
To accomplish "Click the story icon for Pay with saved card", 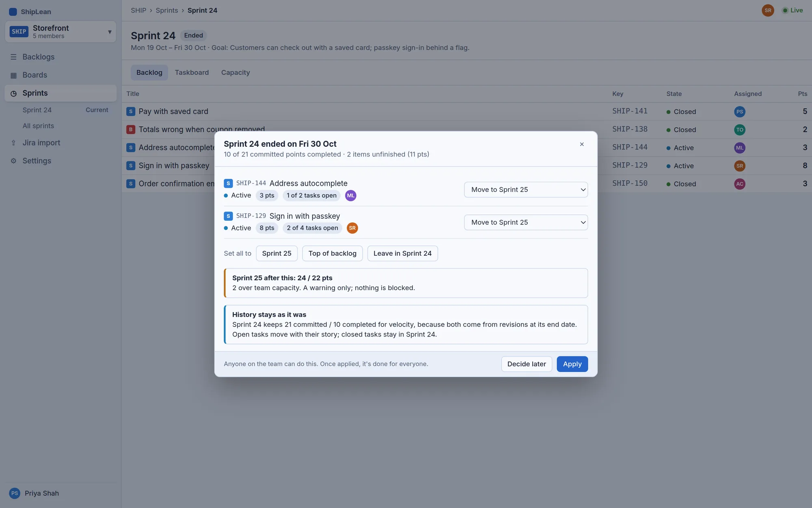I will (131, 111).
